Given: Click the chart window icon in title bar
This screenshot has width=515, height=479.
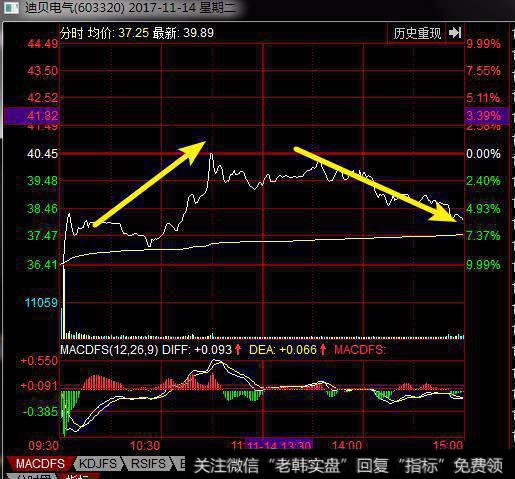Looking at the screenshot, I should [11, 8].
